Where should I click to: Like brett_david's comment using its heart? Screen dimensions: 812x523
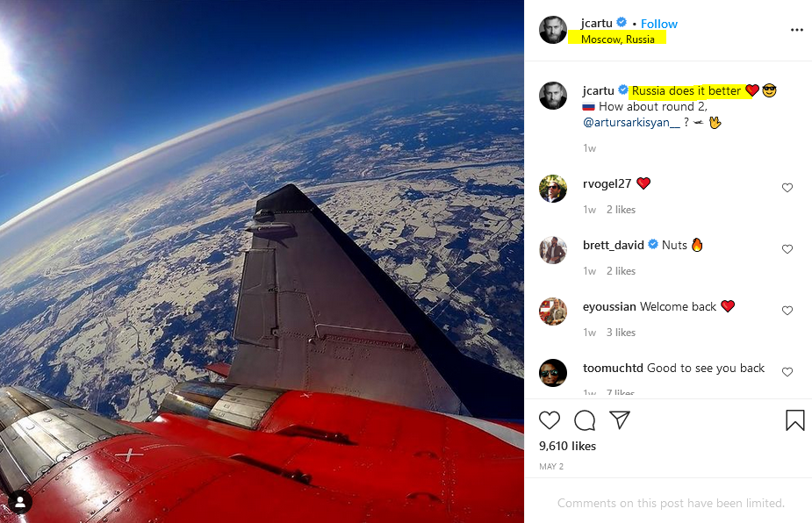[787, 248]
